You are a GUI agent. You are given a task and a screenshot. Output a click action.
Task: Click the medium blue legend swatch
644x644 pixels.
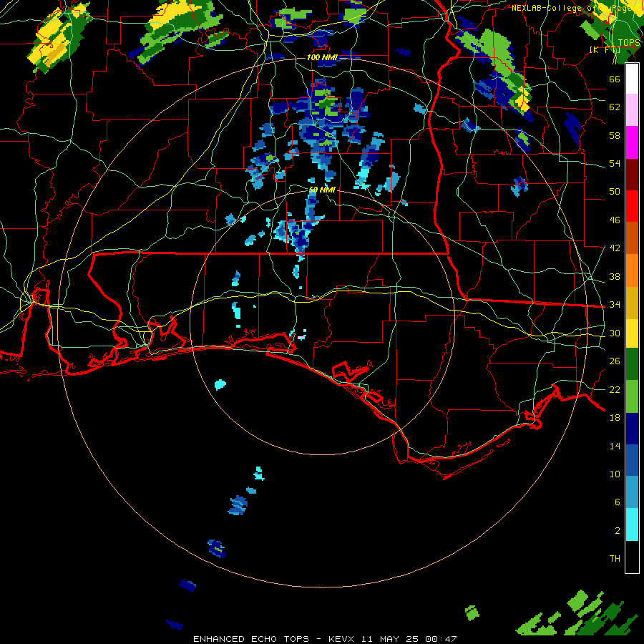coord(632,460)
